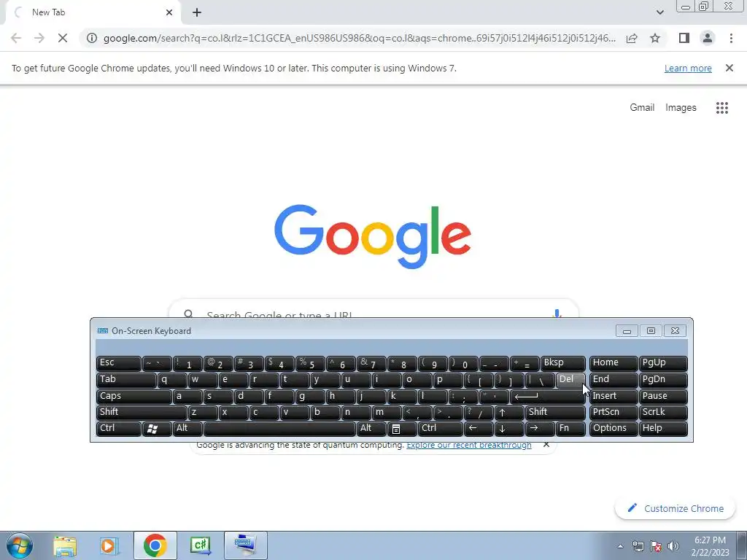Click the Windows logo key
Image resolution: width=747 pixels, height=560 pixels.
pos(157,429)
